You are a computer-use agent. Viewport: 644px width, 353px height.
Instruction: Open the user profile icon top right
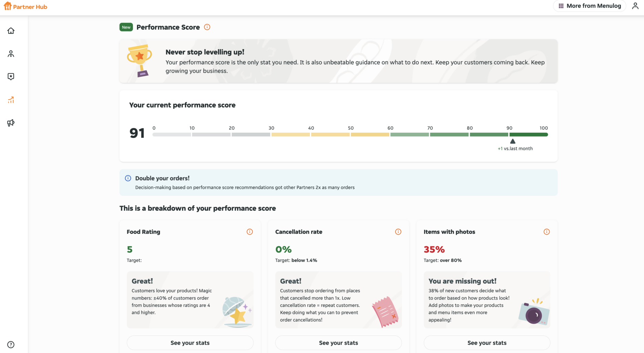point(635,6)
